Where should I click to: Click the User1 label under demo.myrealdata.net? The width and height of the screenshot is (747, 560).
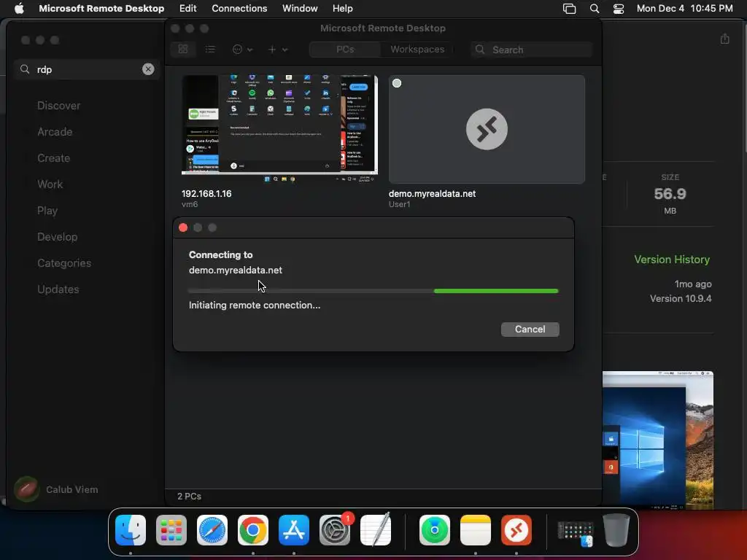coord(399,204)
